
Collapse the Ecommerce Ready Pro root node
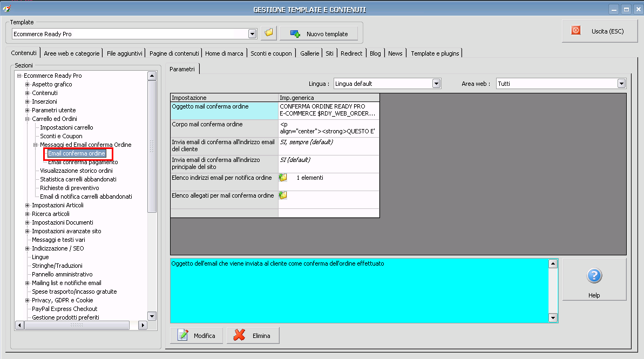click(x=19, y=76)
